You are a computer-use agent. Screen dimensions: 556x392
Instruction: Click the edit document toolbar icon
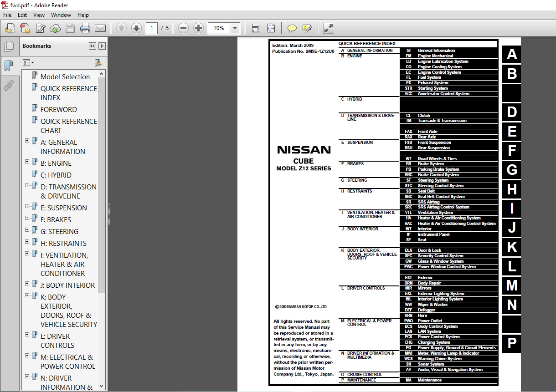(x=40, y=28)
